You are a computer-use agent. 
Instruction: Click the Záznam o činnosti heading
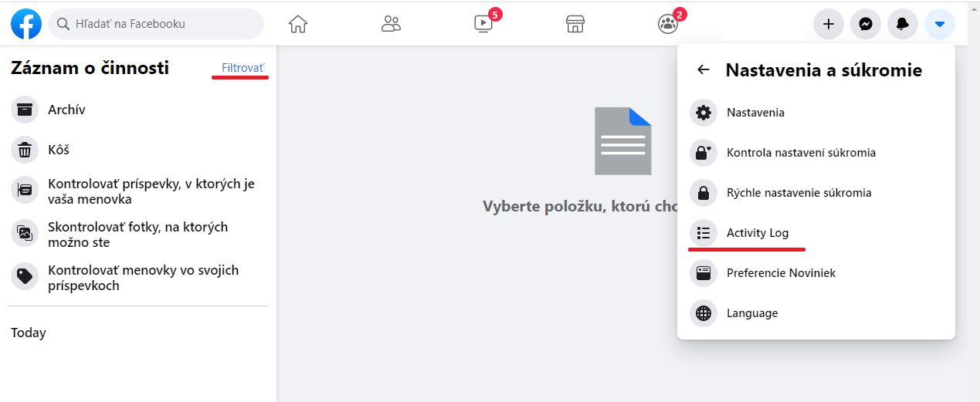point(90,68)
